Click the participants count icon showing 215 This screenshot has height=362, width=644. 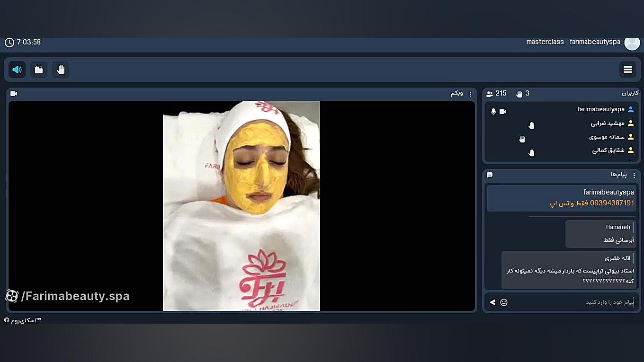pyautogui.click(x=490, y=94)
